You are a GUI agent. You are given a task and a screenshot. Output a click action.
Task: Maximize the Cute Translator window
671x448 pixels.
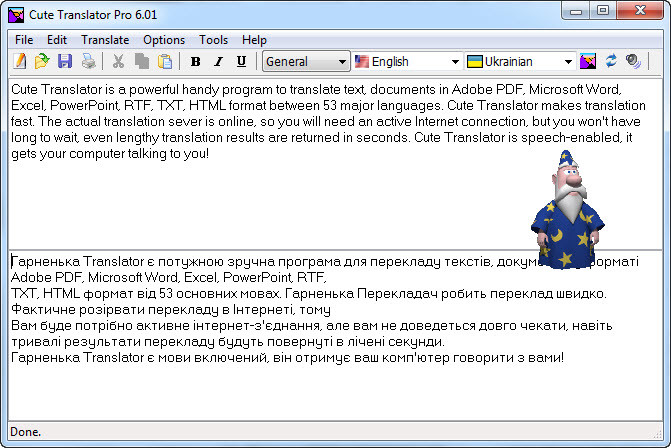603,11
